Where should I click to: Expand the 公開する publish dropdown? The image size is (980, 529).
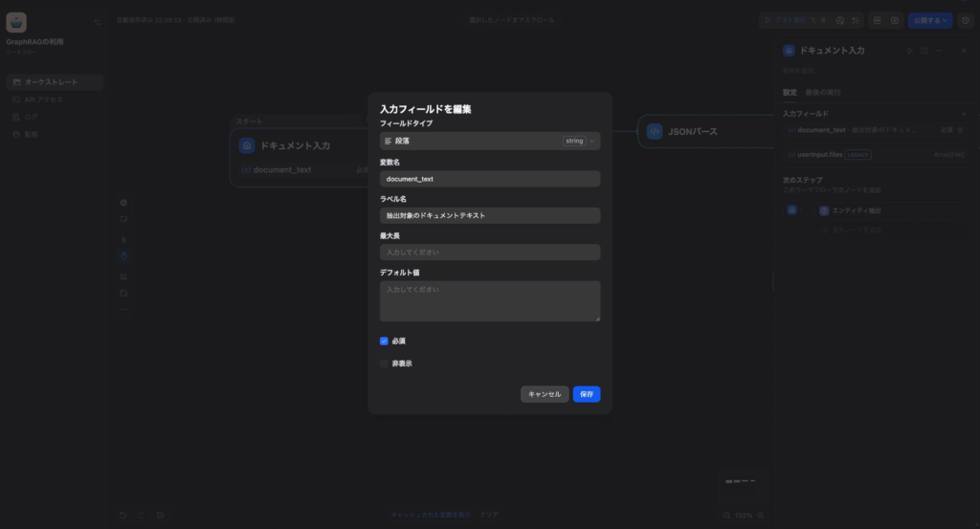[930, 21]
